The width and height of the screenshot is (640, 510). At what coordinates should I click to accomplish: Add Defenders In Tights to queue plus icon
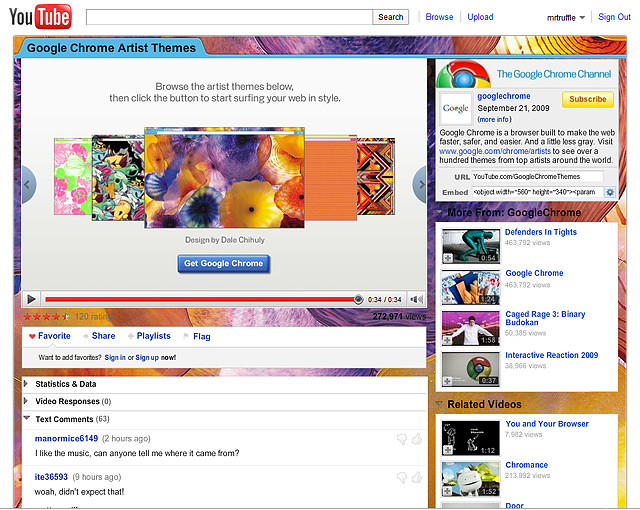tap(448, 258)
